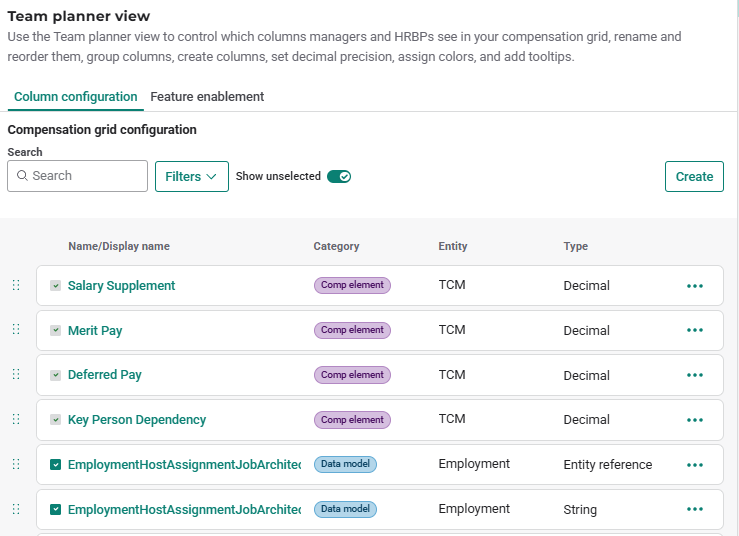
Task: Open the Merit Pay column link
Action: tap(95, 331)
